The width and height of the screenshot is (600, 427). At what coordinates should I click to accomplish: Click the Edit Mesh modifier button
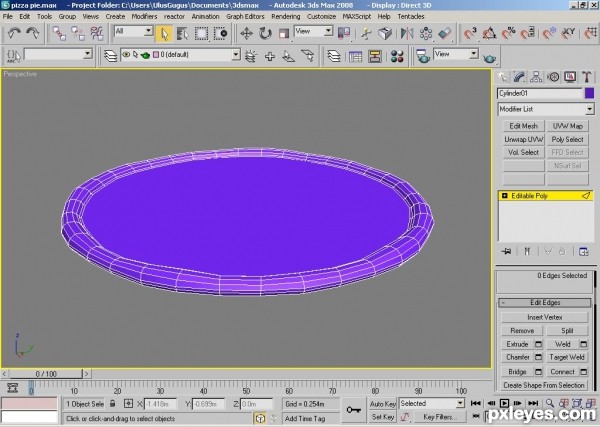pyautogui.click(x=523, y=126)
